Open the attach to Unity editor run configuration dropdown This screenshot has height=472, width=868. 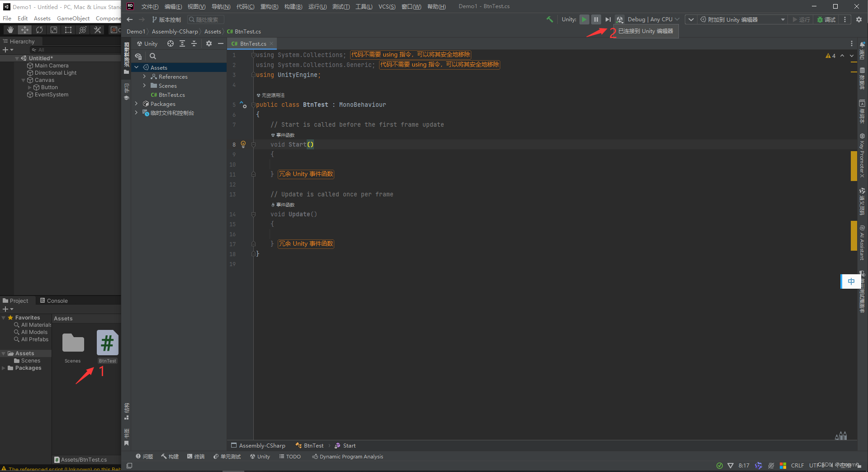click(742, 19)
